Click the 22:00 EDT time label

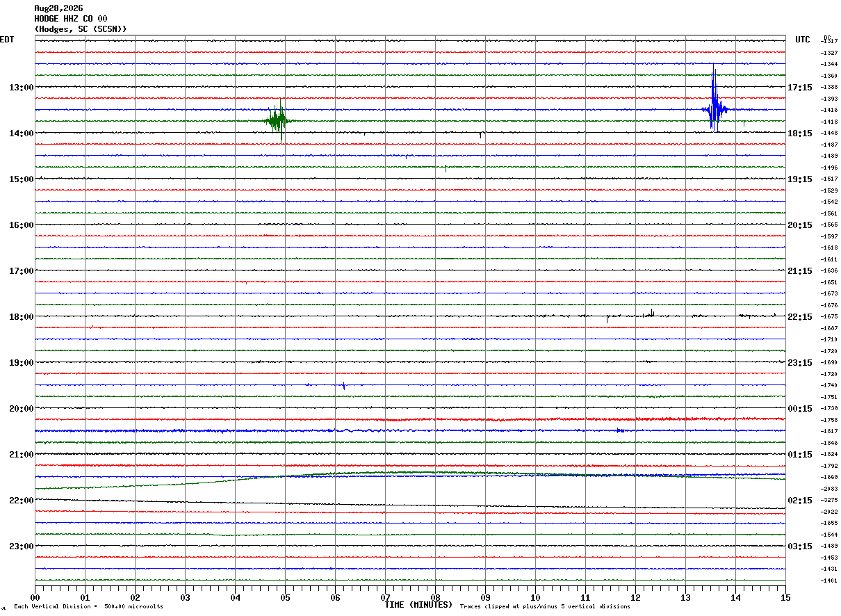(21, 501)
